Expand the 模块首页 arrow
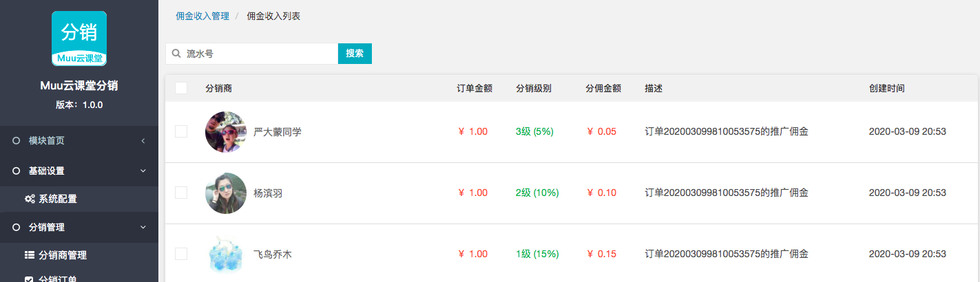 (x=143, y=141)
